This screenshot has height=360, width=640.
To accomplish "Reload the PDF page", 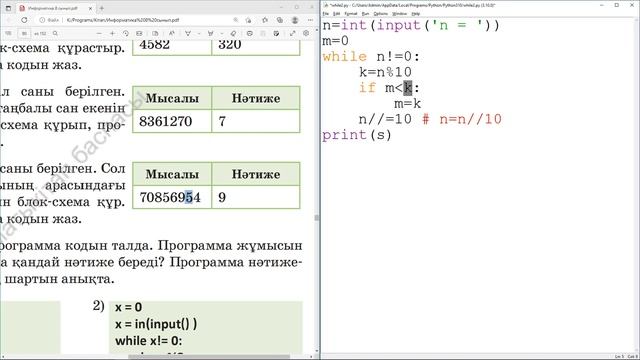I will [x=24, y=20].
